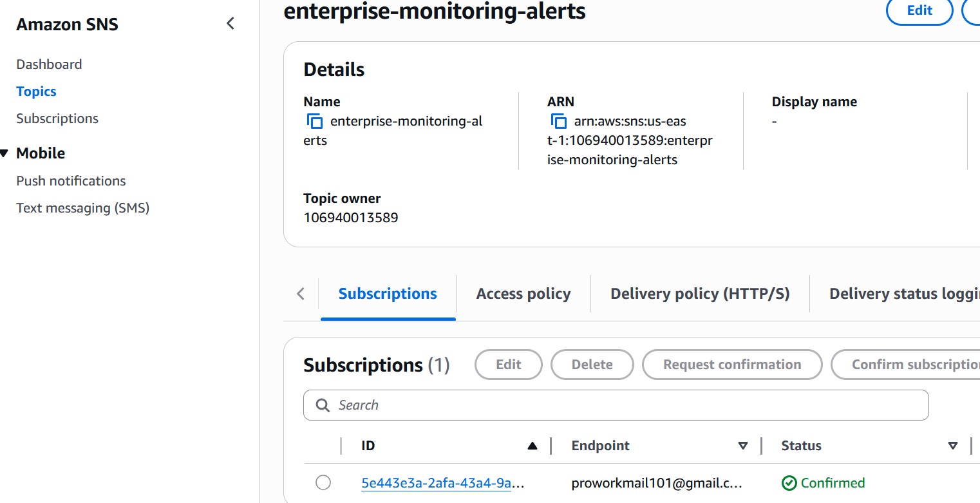Click the Request confirmation button

pyautogui.click(x=732, y=365)
